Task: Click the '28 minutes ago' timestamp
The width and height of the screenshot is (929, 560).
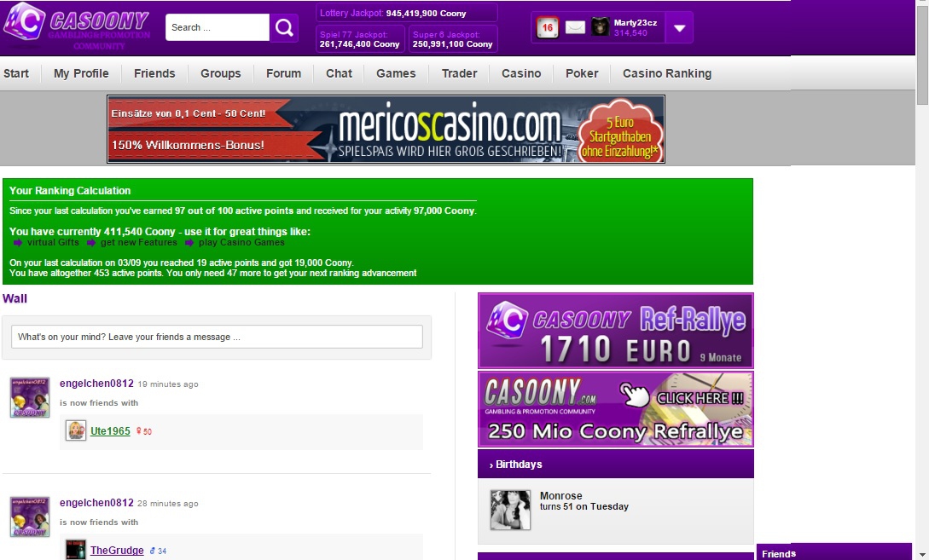Action: click(x=168, y=504)
